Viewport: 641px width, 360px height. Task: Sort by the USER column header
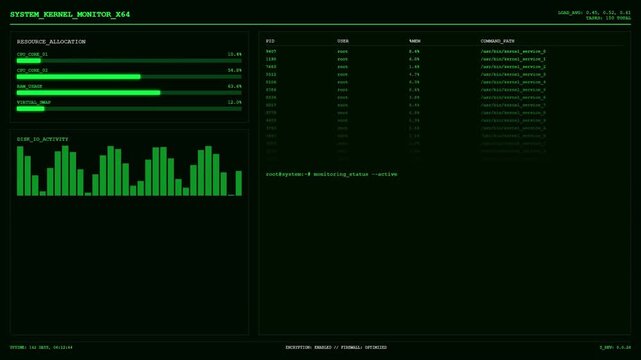(343, 41)
